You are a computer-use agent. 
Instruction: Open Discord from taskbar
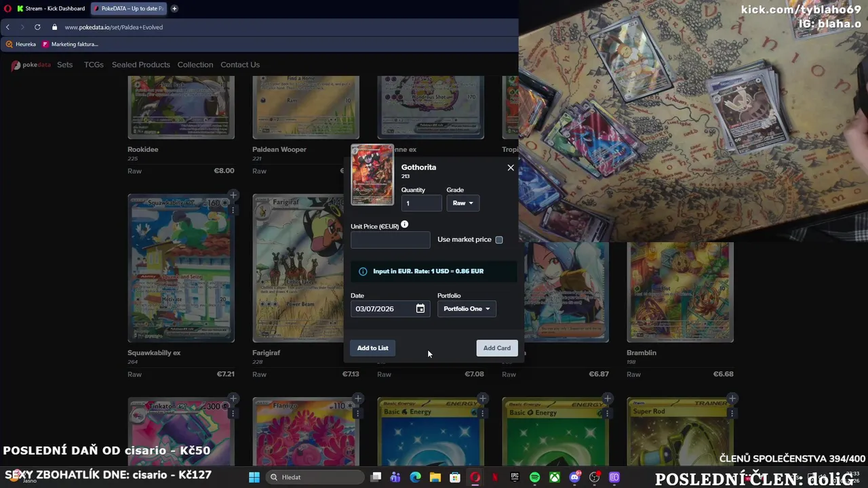pyautogui.click(x=574, y=477)
